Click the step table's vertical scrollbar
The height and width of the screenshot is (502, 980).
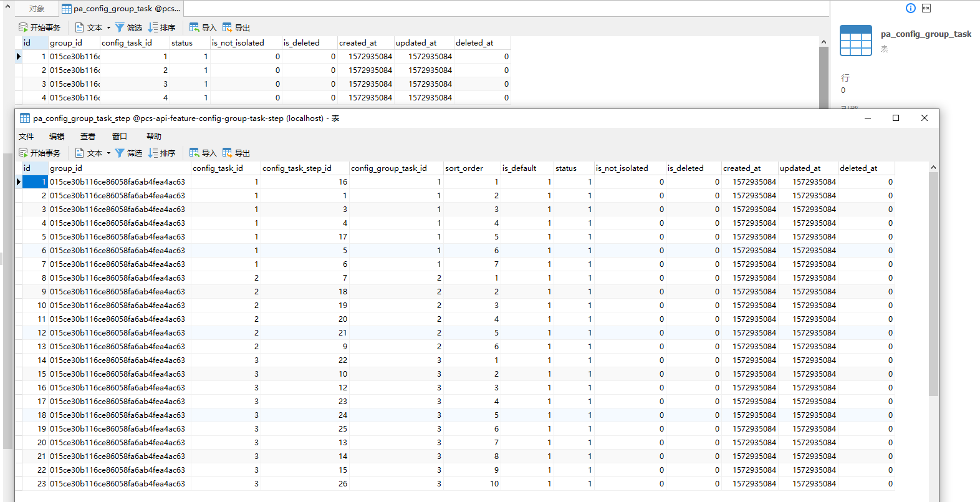point(933,281)
